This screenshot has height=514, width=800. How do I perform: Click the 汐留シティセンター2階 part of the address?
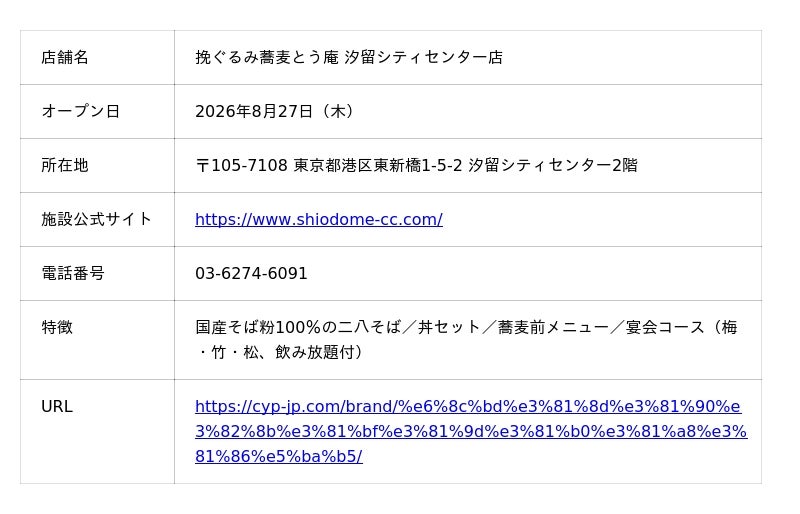click(x=553, y=165)
